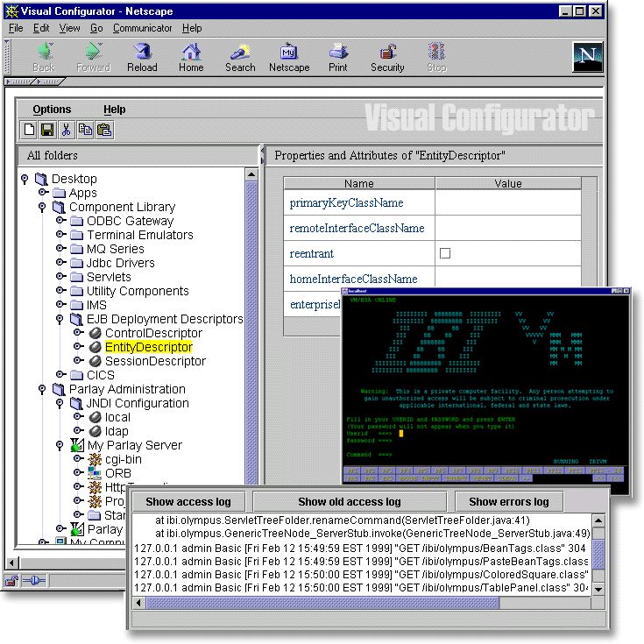The height and width of the screenshot is (644, 644).
Task: Open the Netscape Help menu
Action: (192, 28)
